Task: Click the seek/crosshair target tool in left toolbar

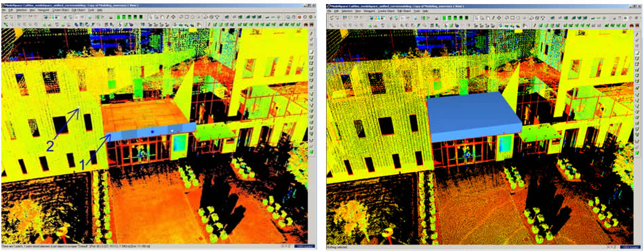Action: 174,17
